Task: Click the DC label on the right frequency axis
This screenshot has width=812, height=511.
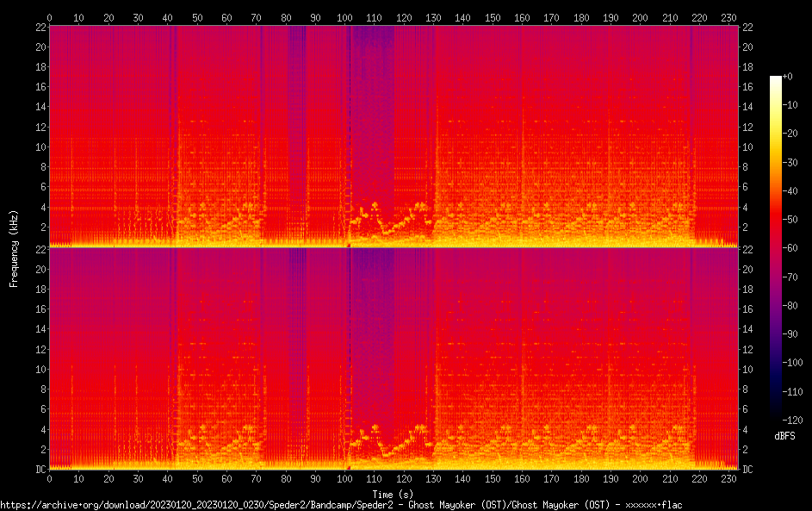Action: [x=748, y=470]
